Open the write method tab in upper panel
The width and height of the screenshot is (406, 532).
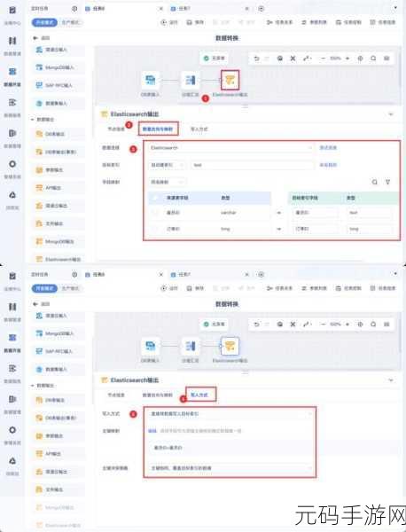point(199,129)
